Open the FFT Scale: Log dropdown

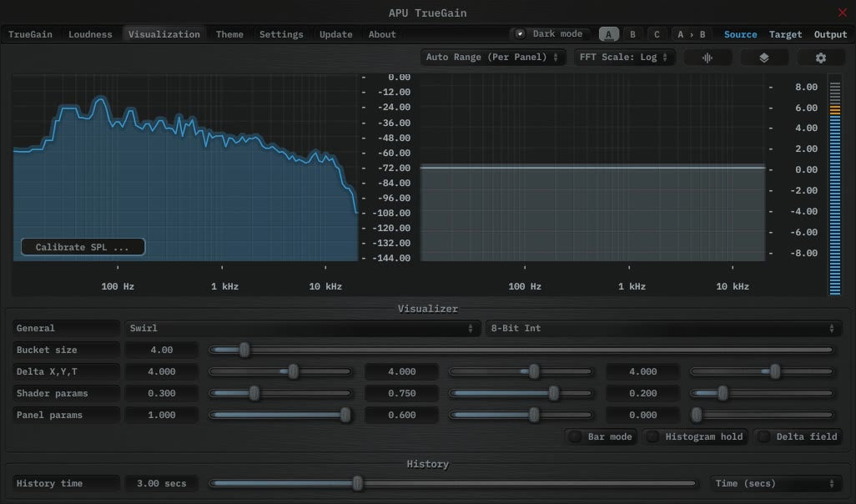click(x=624, y=57)
